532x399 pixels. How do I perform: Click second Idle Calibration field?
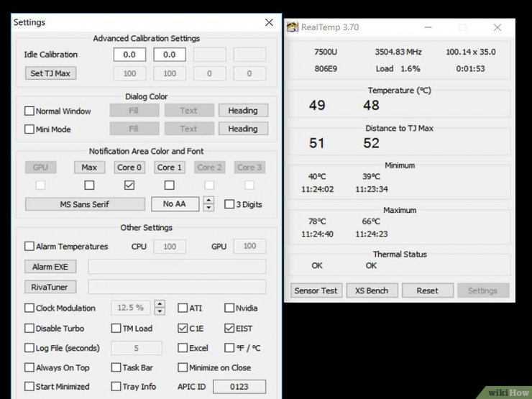pos(170,55)
